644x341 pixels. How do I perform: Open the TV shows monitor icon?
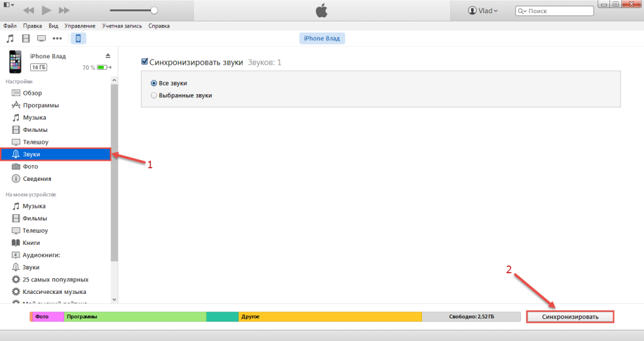42,38
